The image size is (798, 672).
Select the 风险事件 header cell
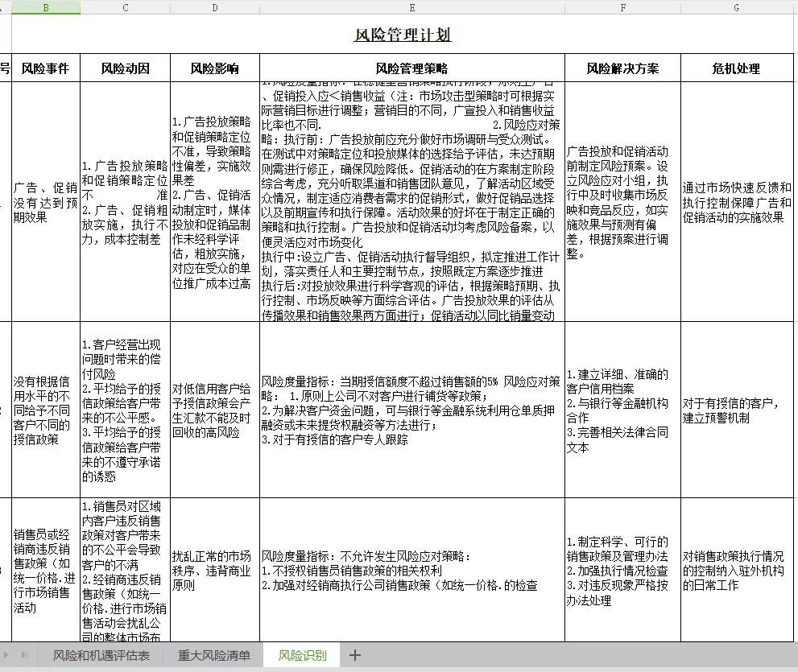click(46, 68)
